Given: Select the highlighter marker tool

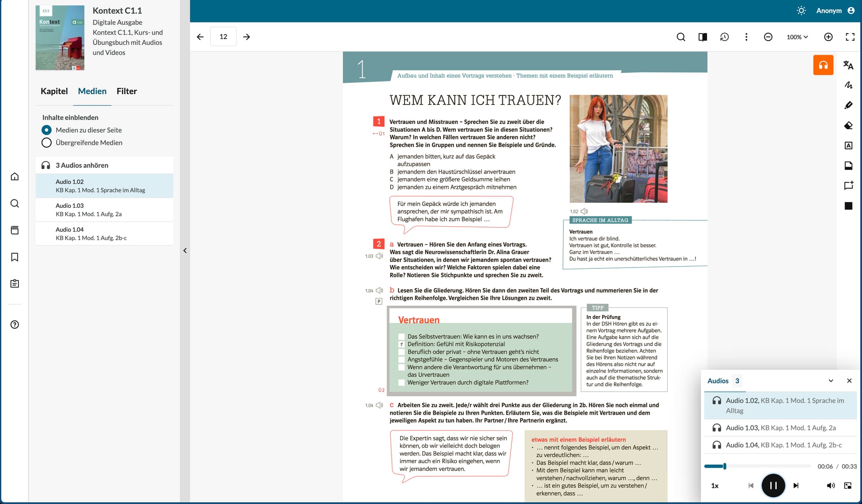Looking at the screenshot, I should pyautogui.click(x=848, y=105).
